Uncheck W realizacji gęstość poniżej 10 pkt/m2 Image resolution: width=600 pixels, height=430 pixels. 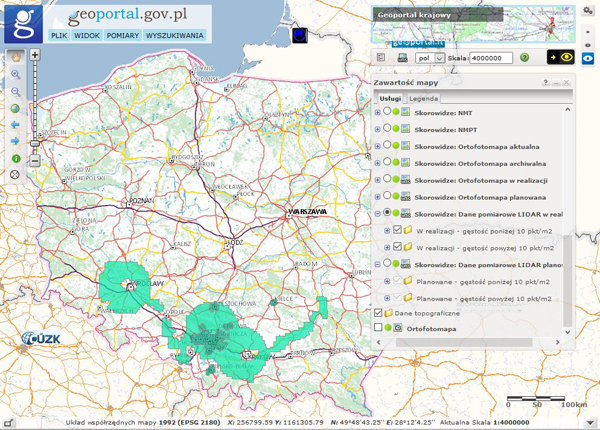[397, 230]
